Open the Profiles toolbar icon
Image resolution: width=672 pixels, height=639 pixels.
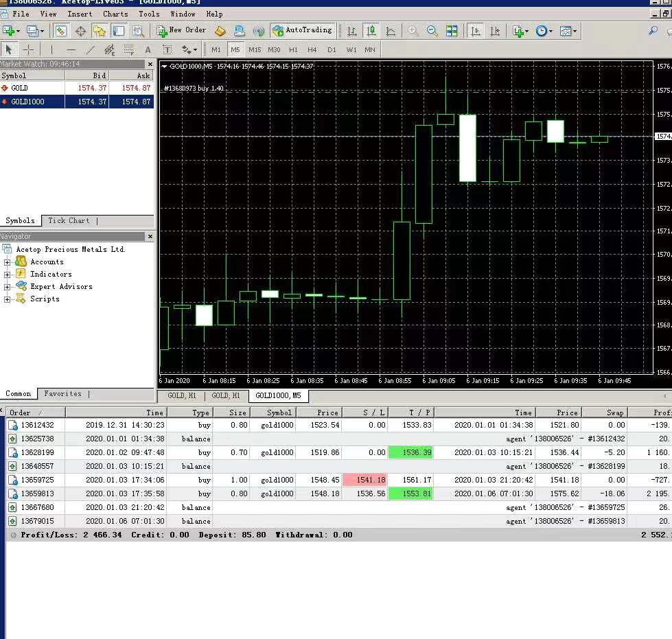35,31
